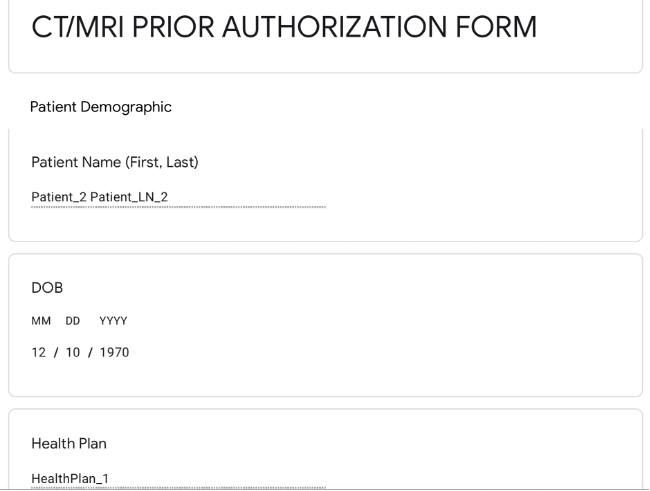Click the MM label above month
The image size is (650, 491).
[x=41, y=321]
